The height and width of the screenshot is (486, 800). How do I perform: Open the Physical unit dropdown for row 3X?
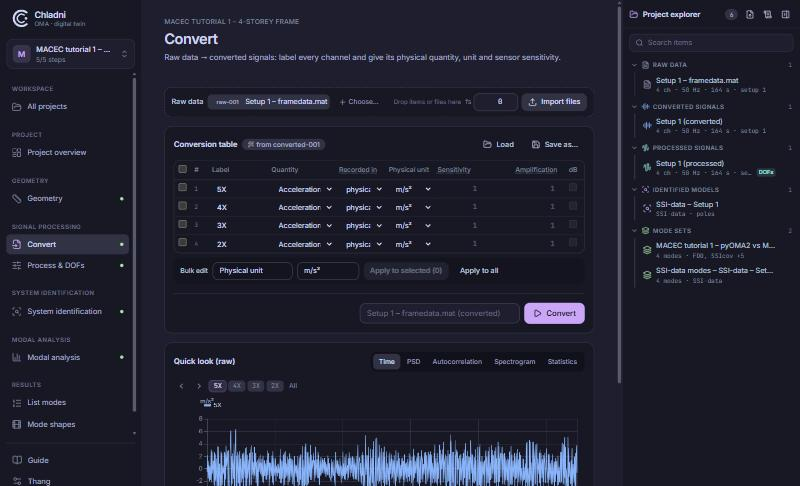click(x=412, y=225)
